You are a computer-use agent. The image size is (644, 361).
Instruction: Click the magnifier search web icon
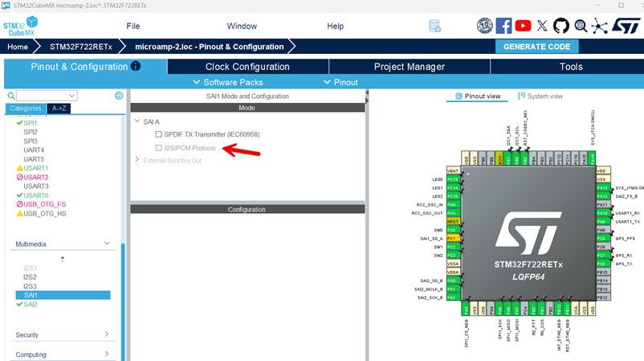(x=581, y=26)
